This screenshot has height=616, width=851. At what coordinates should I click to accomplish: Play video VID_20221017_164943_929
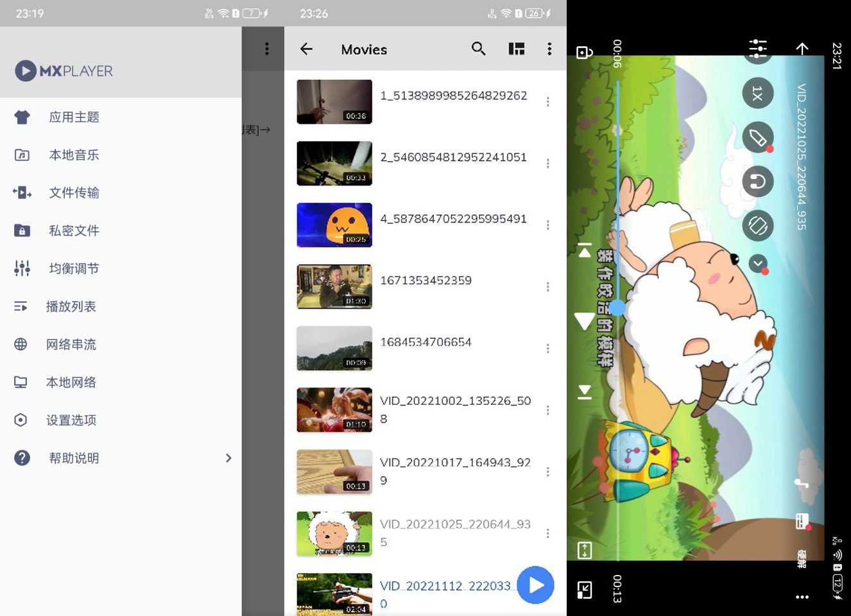pos(455,471)
